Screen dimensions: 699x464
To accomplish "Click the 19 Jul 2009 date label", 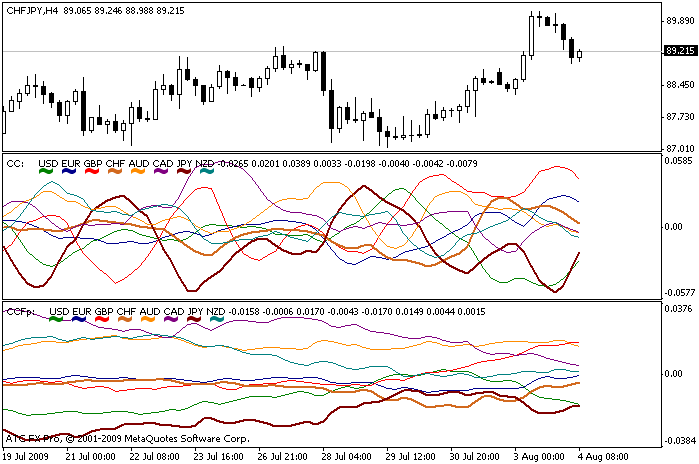I will pyautogui.click(x=25, y=457).
